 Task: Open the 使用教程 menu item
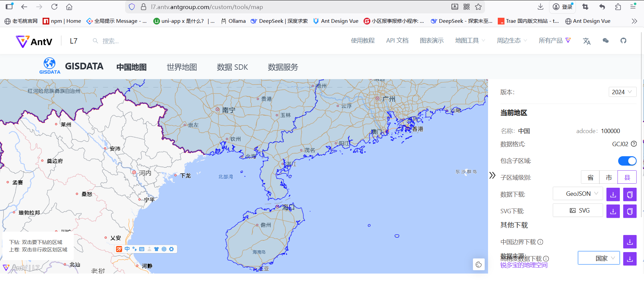[363, 41]
